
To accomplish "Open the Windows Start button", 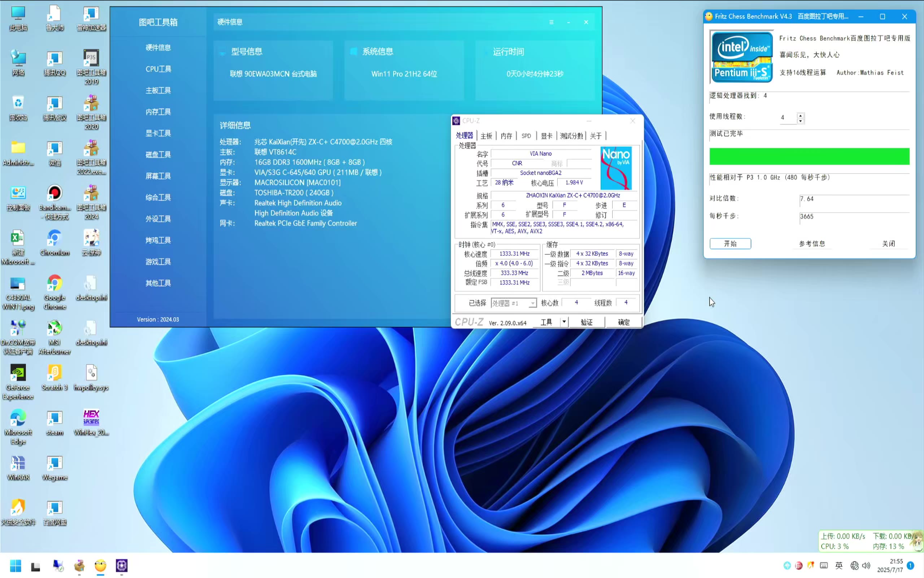I will tap(15, 566).
